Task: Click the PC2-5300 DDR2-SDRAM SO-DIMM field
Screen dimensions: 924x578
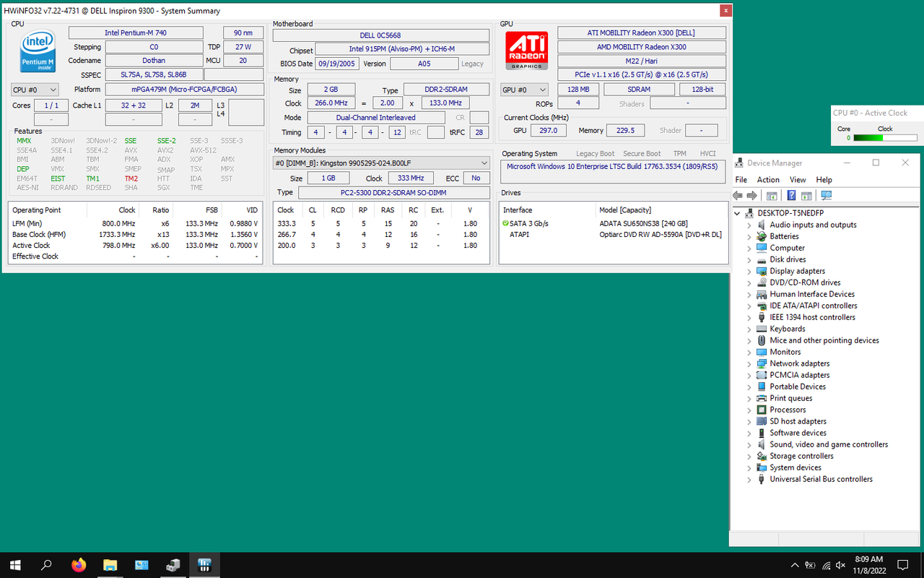Action: pyautogui.click(x=393, y=192)
